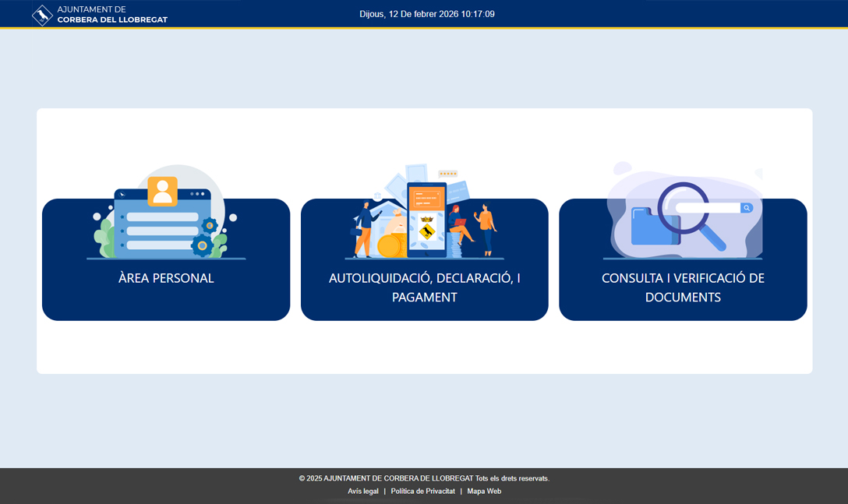Screen dimensions: 848x504
Task: Open the Política de Privacitat link
Action: click(x=422, y=492)
